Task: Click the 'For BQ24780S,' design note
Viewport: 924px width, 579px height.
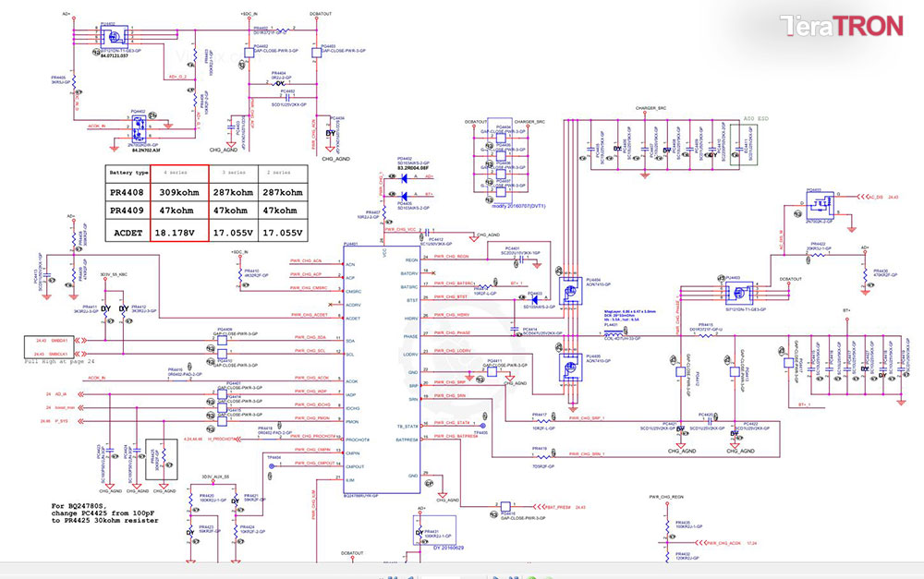Action: (78, 506)
